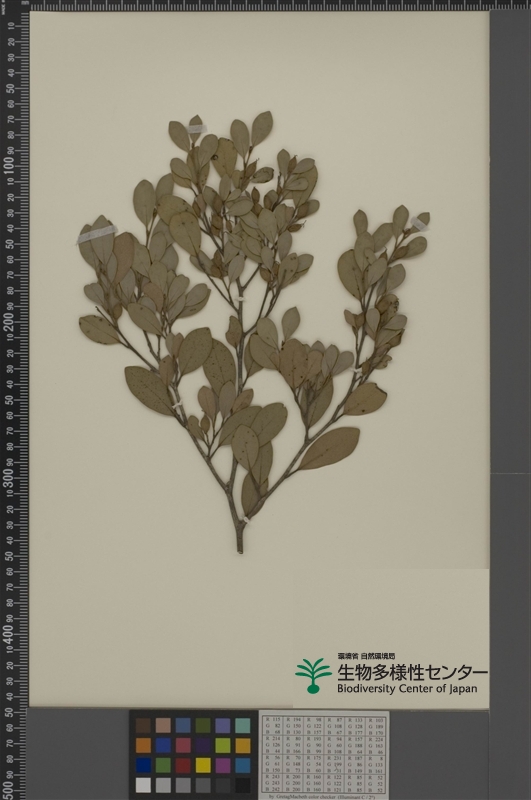Image resolution: width=531 pixels, height=800 pixels.
Task: Choose the pure red swatch in the third row
Action: 183,765
